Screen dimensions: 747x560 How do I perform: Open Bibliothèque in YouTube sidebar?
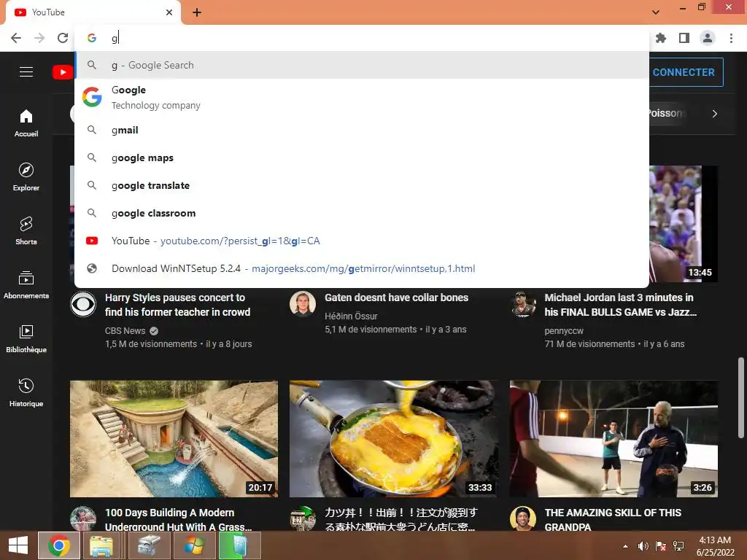[x=26, y=338]
